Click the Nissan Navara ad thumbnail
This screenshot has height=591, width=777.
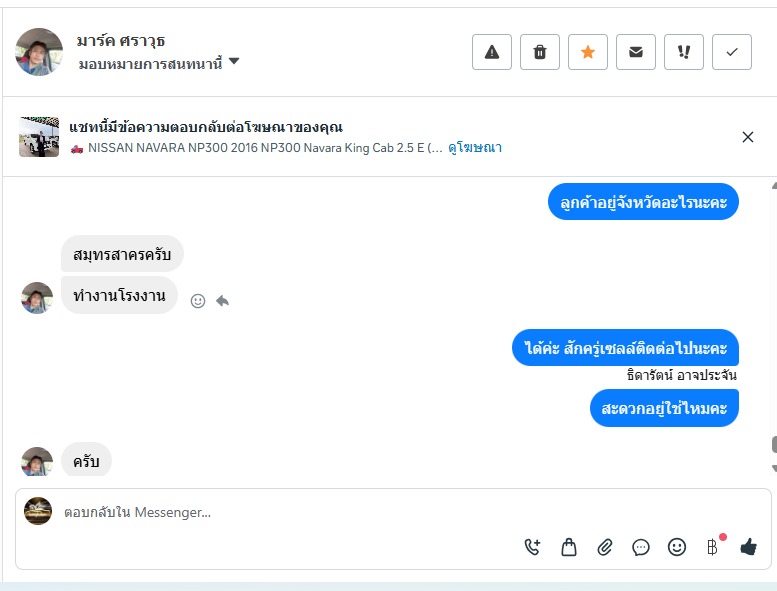pyautogui.click(x=39, y=137)
